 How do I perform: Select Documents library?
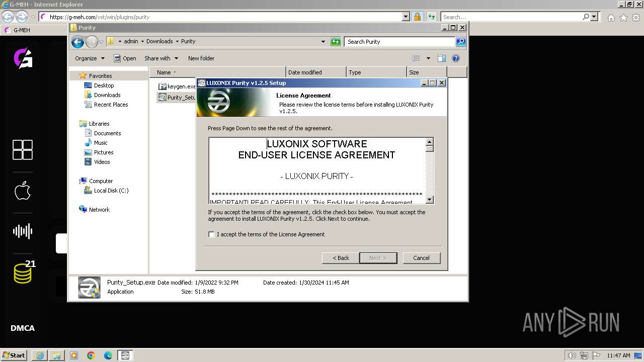pyautogui.click(x=107, y=133)
